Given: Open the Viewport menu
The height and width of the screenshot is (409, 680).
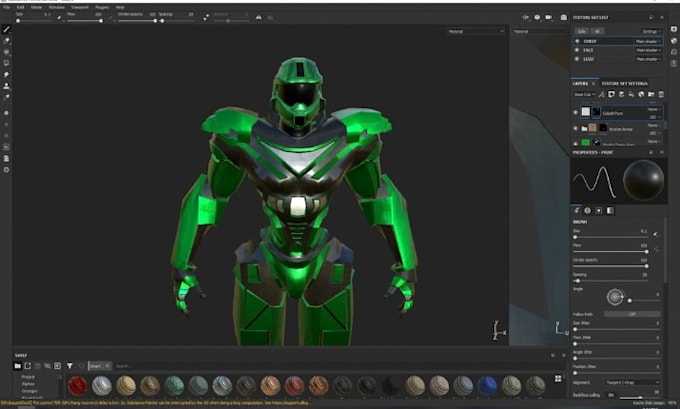Looking at the screenshot, I should click(80, 7).
